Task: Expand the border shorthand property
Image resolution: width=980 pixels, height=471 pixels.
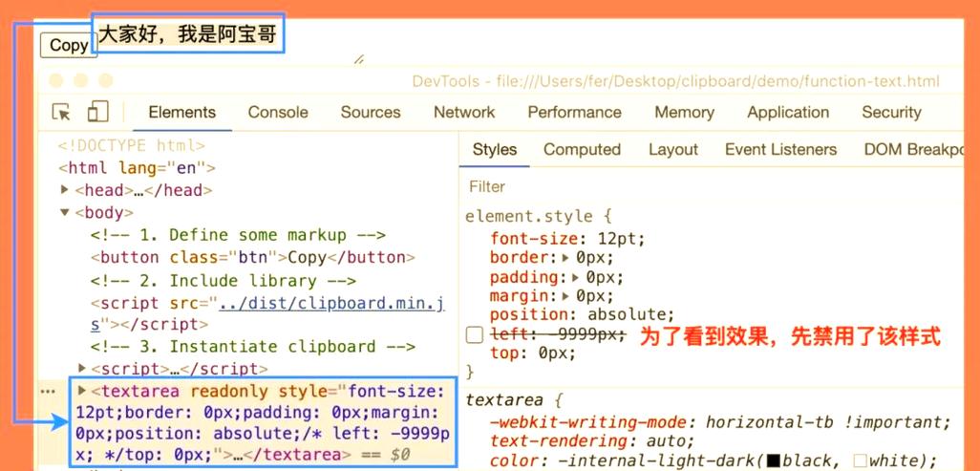Action: coord(565,258)
